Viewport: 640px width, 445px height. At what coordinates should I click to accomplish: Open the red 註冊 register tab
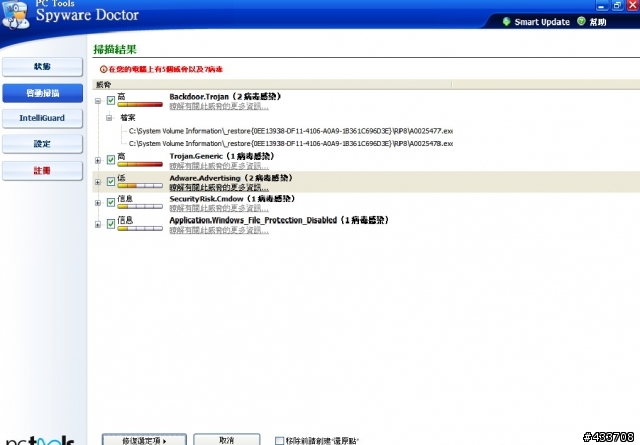pos(42,171)
